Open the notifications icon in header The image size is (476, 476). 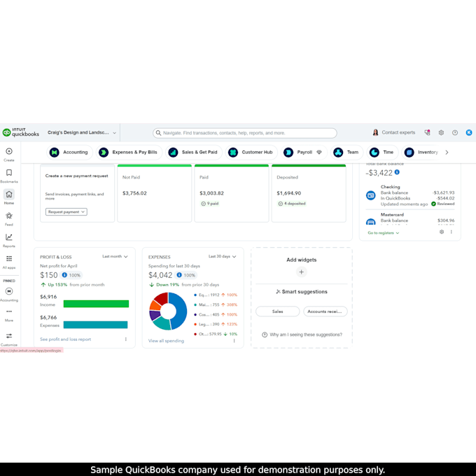click(x=428, y=132)
